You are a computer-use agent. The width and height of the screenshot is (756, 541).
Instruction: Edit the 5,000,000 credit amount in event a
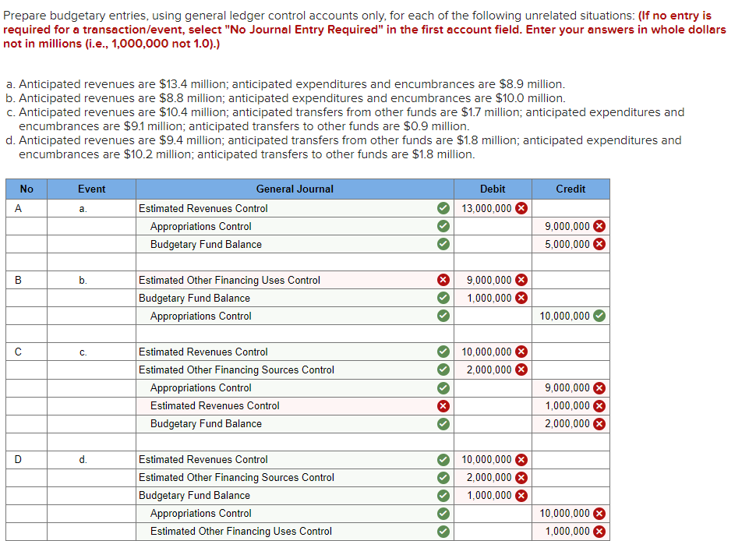[x=571, y=244]
